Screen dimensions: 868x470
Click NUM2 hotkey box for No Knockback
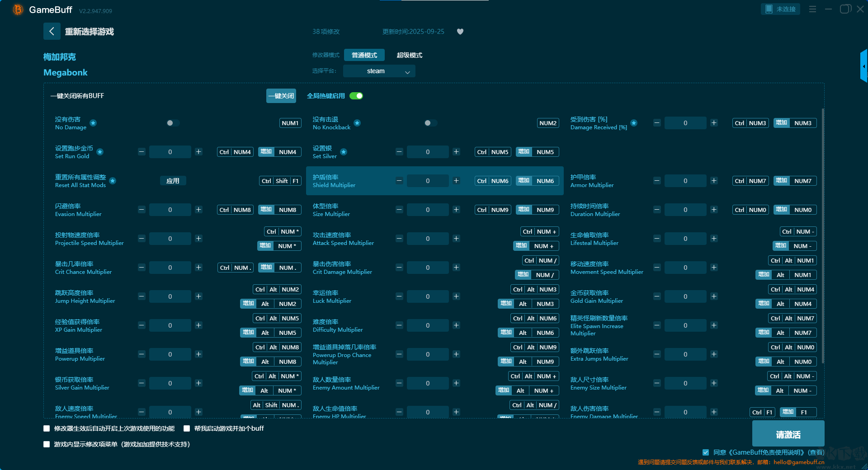tap(548, 123)
